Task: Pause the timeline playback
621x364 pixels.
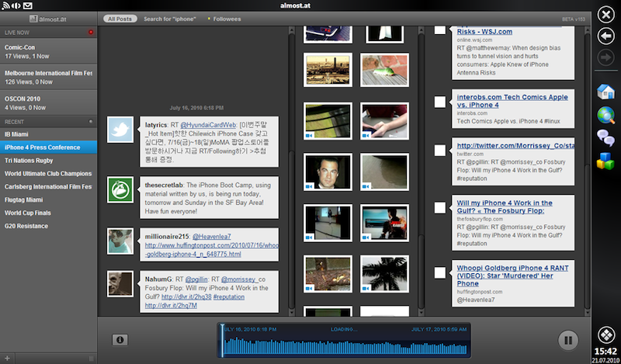Action: pyautogui.click(x=567, y=339)
